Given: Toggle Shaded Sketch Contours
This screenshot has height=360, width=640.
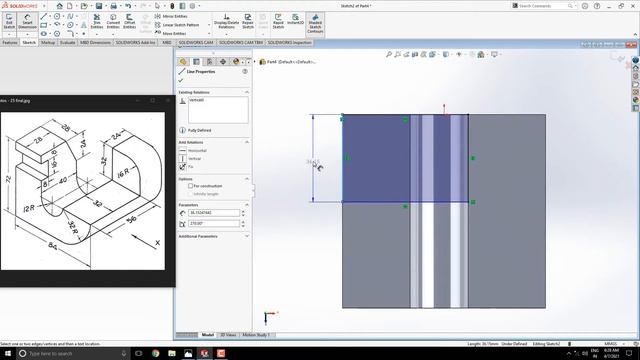Looking at the screenshot, I should point(315,24).
